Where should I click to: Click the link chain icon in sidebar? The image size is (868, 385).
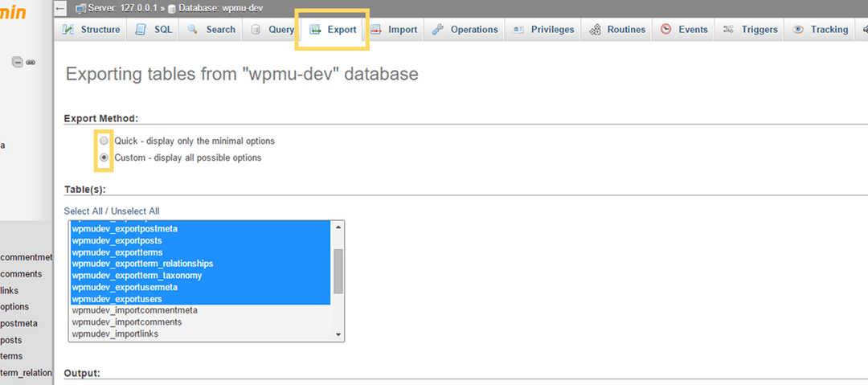[31, 63]
